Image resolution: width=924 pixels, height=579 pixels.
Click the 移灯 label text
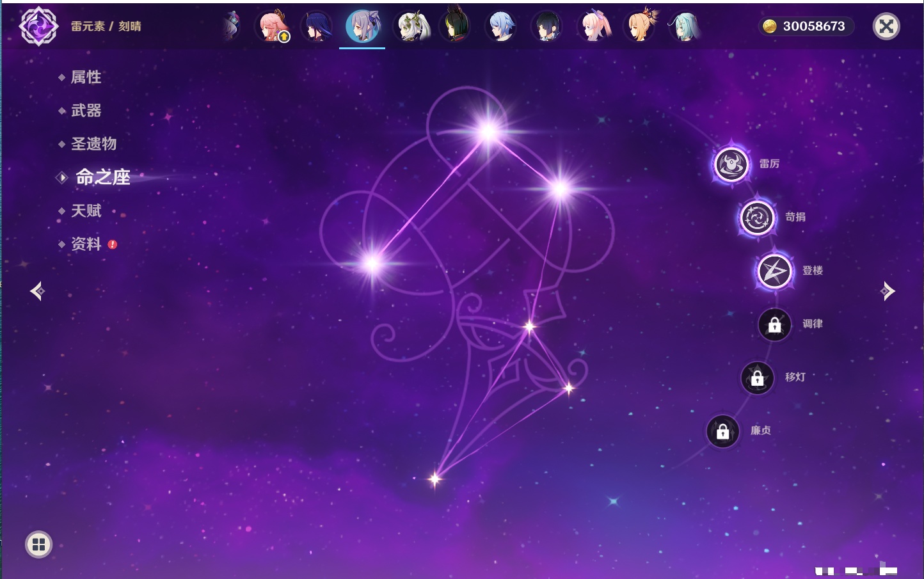(x=795, y=377)
